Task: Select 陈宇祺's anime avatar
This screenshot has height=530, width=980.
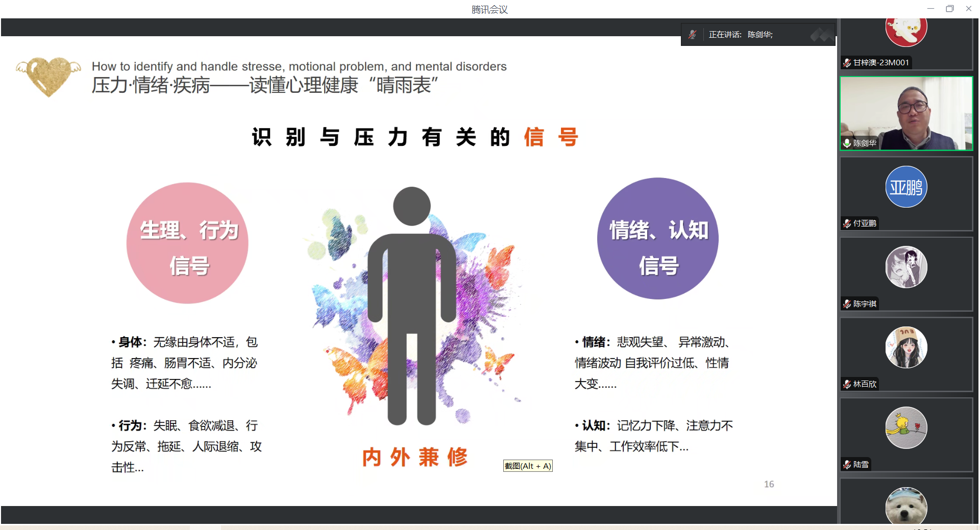Action: click(906, 267)
